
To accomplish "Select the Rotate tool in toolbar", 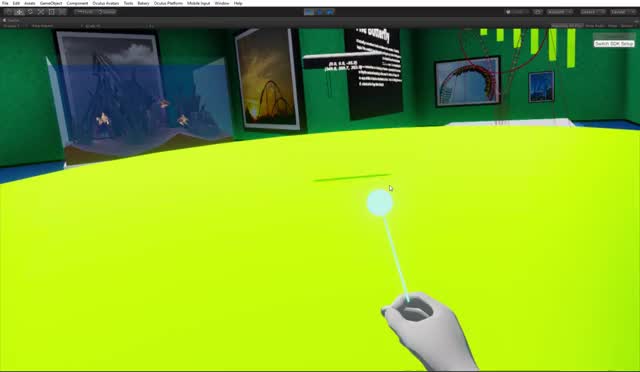I will pyautogui.click(x=30, y=12).
